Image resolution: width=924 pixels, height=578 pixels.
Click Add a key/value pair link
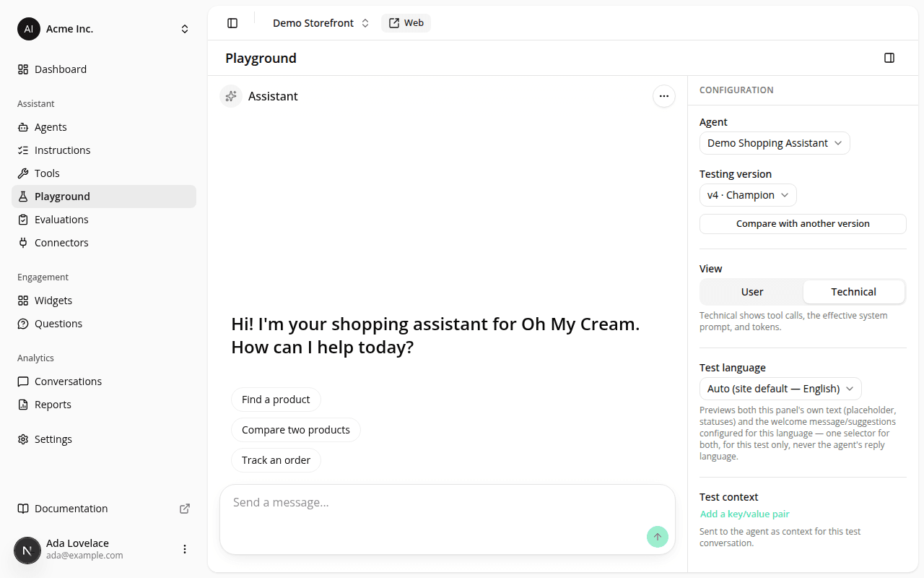pyautogui.click(x=744, y=514)
